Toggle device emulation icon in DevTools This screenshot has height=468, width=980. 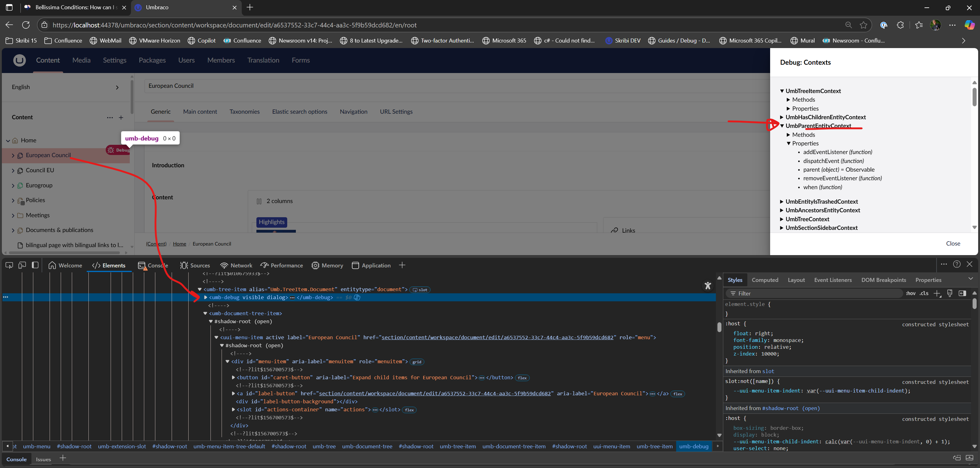[x=22, y=265]
